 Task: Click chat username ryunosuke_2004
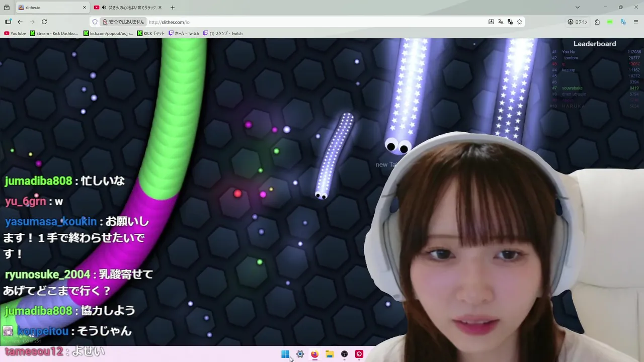[x=47, y=275]
